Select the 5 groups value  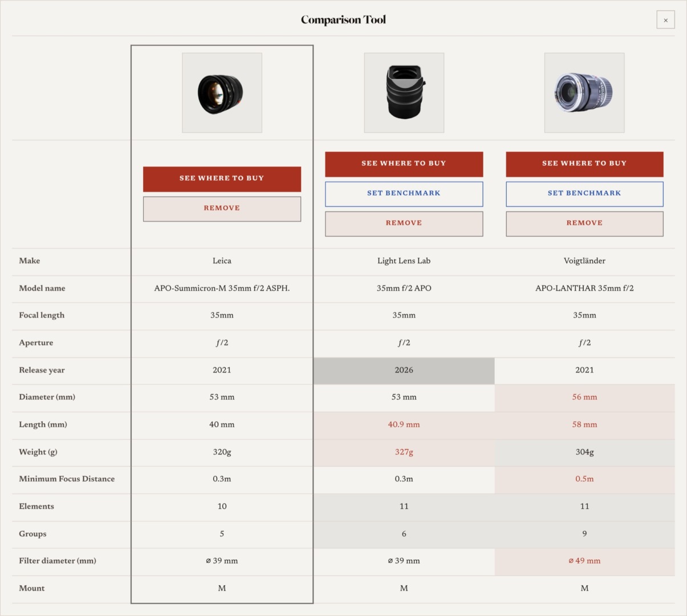222,534
